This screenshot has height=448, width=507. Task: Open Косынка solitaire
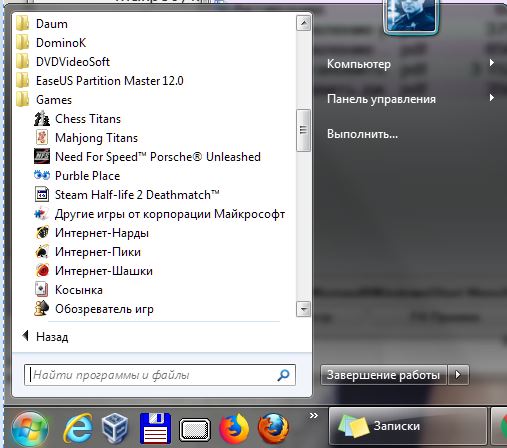coord(68,290)
